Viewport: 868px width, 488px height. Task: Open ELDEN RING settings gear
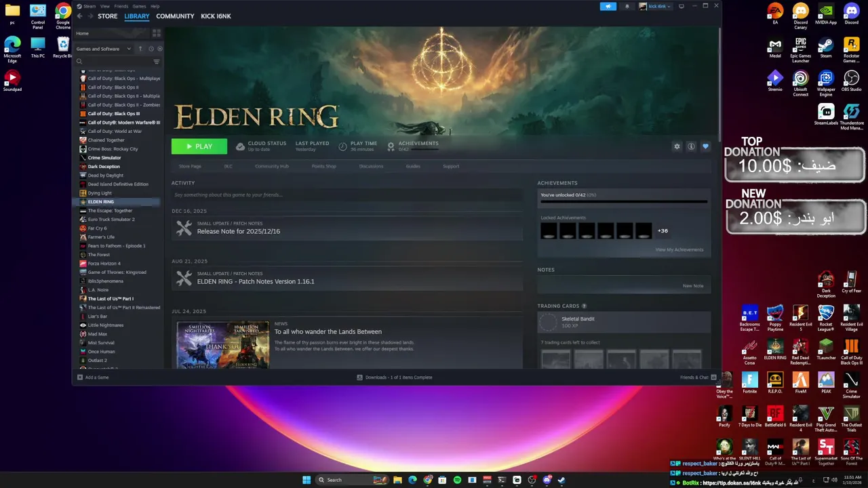677,146
